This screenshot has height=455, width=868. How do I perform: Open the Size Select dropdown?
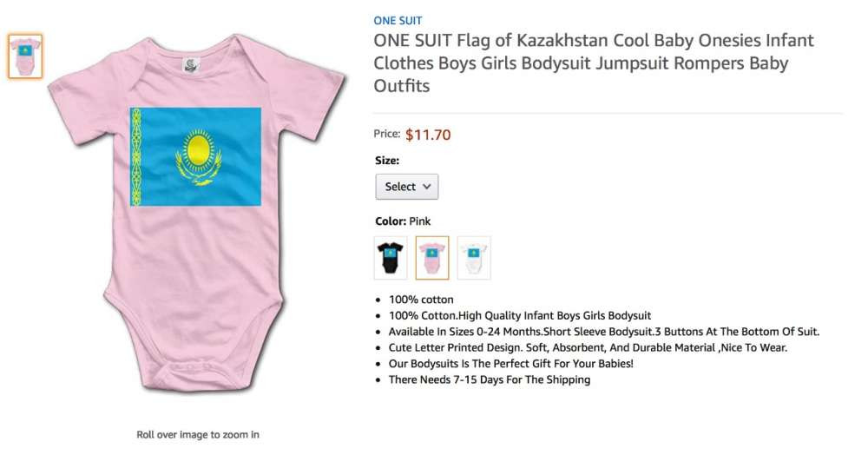click(406, 187)
